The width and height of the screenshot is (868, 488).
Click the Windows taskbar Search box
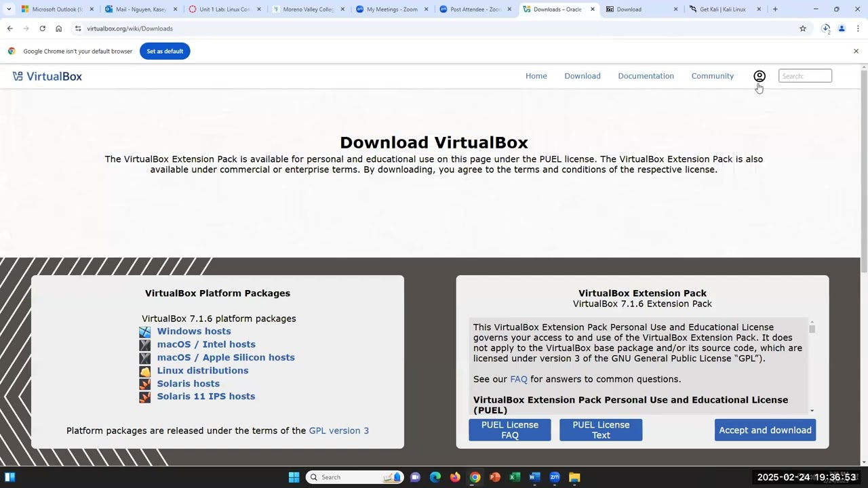[355, 477]
